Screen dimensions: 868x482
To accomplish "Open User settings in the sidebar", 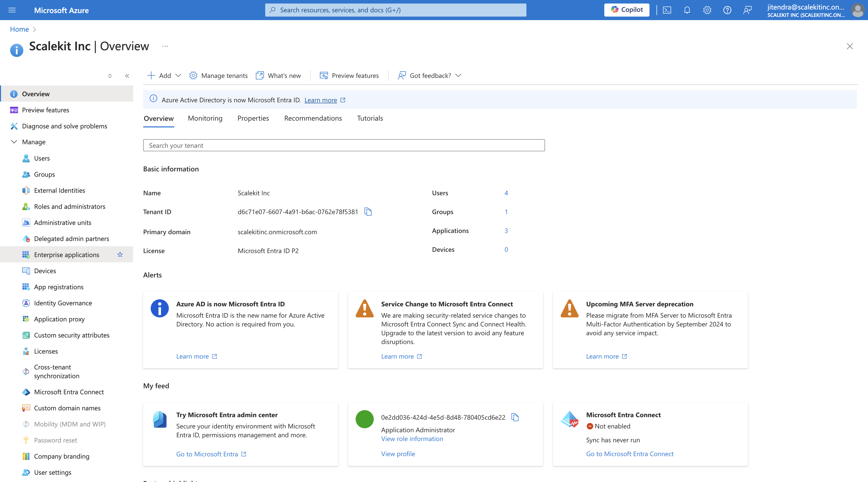I will point(52,472).
